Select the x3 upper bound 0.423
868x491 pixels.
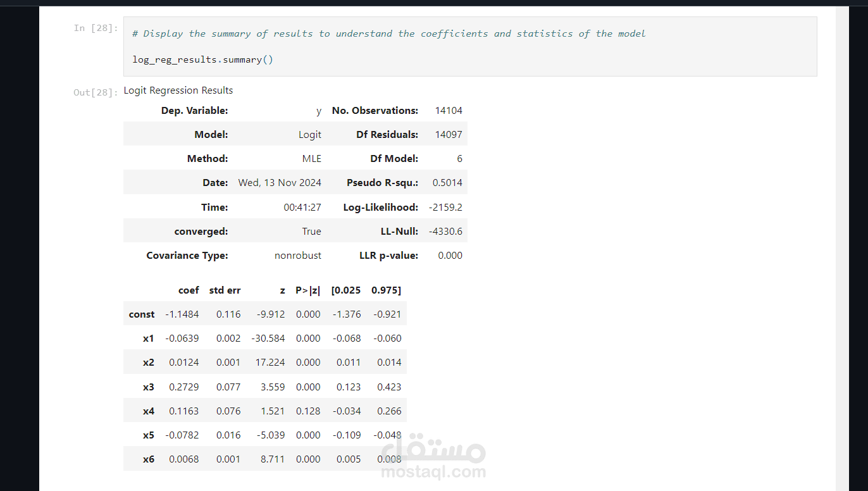point(389,387)
